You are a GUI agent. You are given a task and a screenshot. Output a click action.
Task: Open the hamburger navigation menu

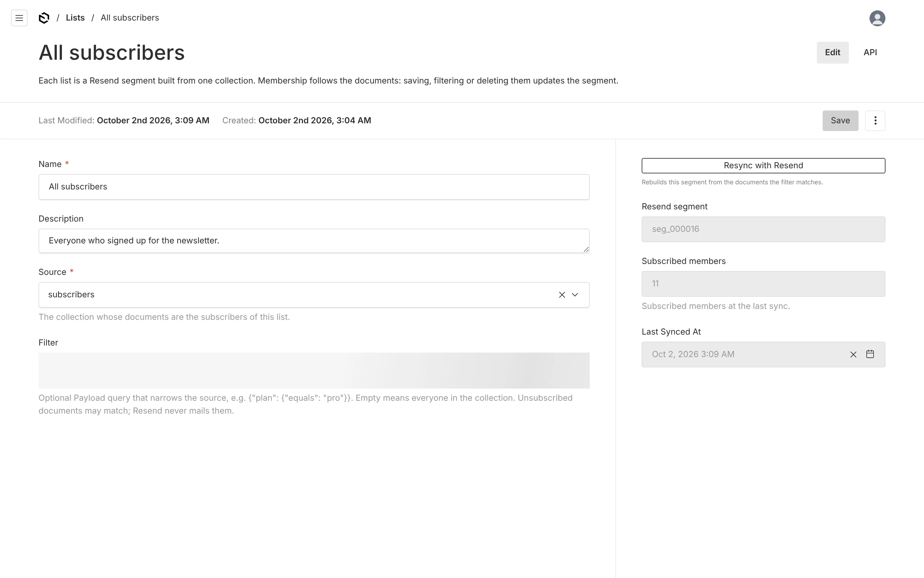[19, 18]
